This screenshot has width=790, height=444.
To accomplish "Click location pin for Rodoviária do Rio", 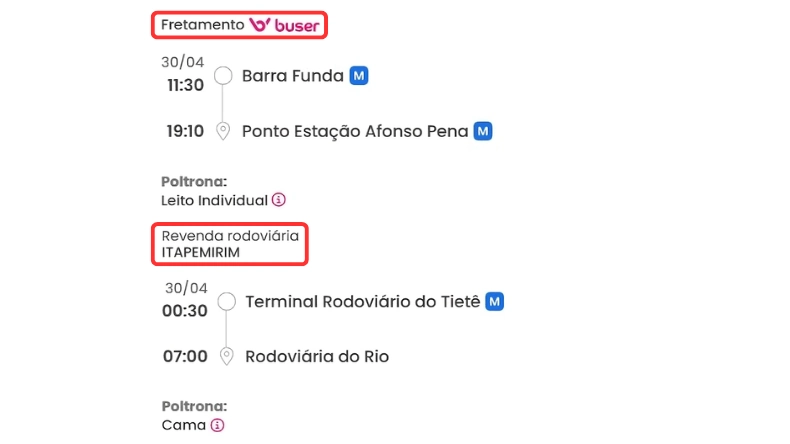I will pyautogui.click(x=226, y=356).
